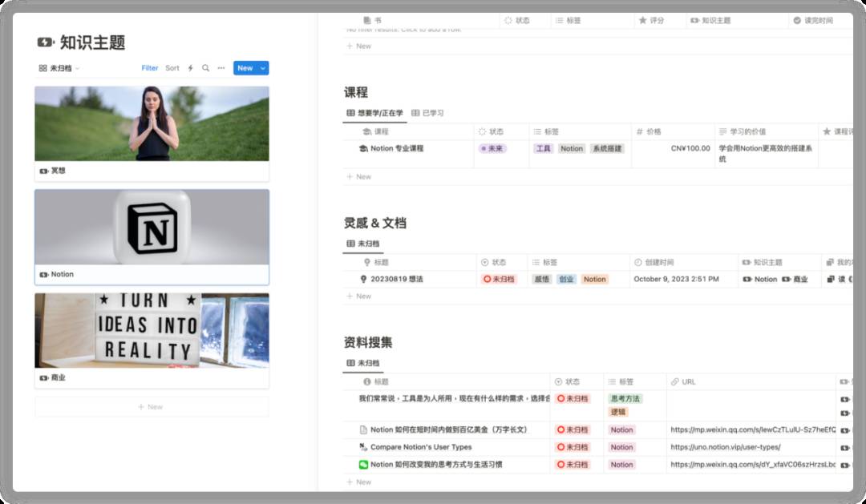866x504 pixels.
Task: Open the 商业 relation in 20230819 想法 row
Action: coord(795,280)
